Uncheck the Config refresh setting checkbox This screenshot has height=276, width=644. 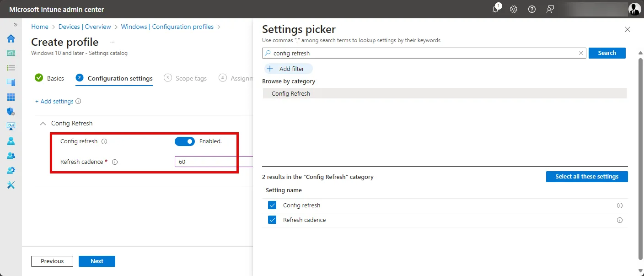[272, 205]
